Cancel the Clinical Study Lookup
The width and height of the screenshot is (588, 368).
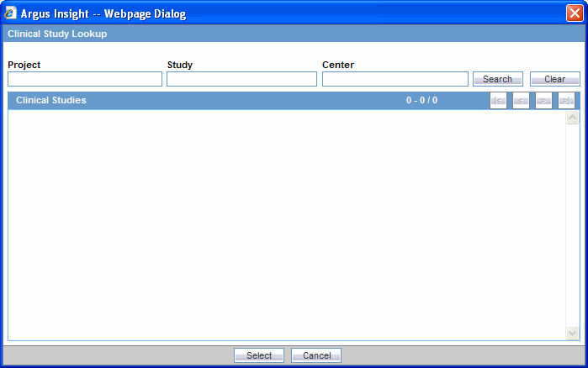(x=316, y=355)
